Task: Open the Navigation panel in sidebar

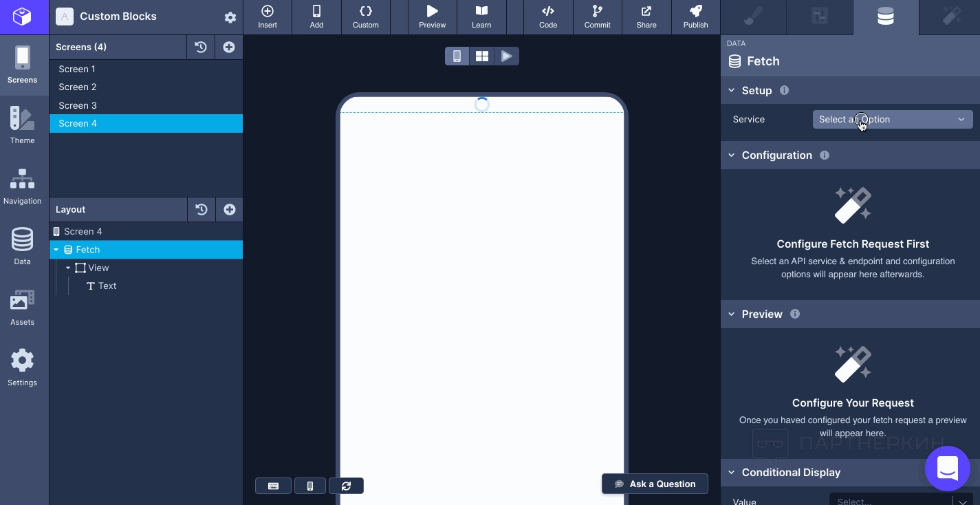Action: pos(22,186)
